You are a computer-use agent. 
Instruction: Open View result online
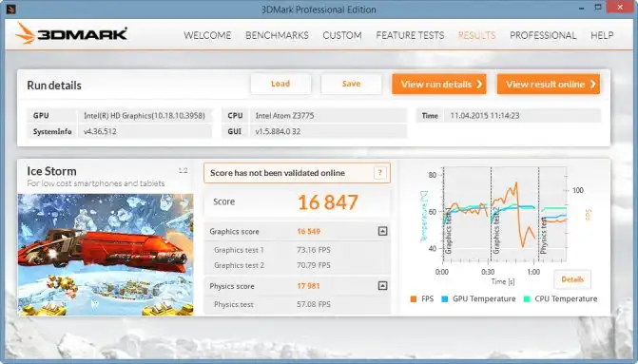coord(549,84)
